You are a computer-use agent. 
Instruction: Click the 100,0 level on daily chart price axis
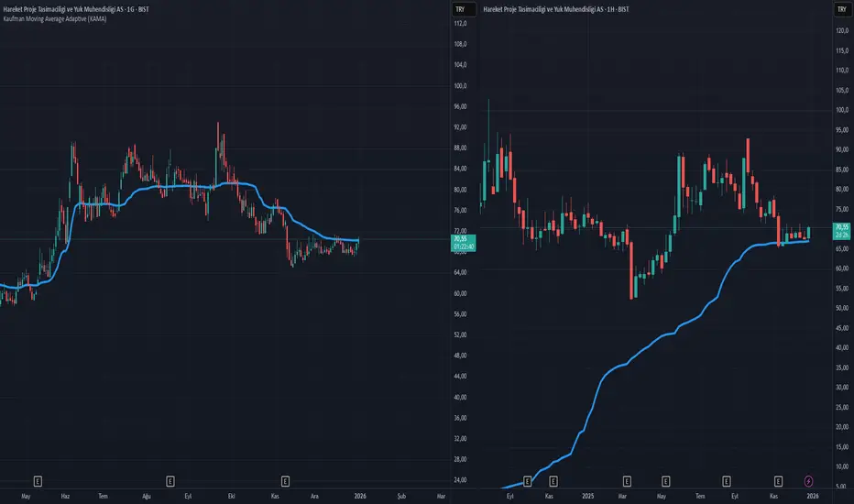pos(460,86)
